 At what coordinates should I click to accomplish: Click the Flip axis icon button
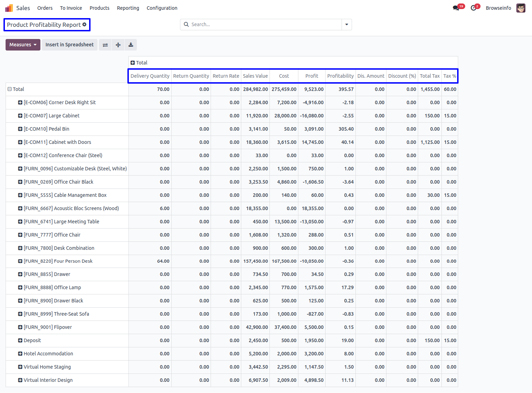(105, 45)
